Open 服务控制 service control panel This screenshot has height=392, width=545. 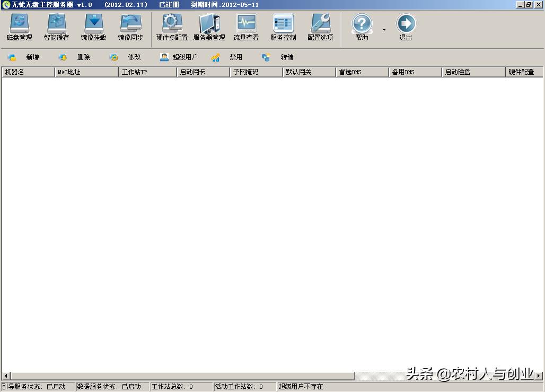283,27
